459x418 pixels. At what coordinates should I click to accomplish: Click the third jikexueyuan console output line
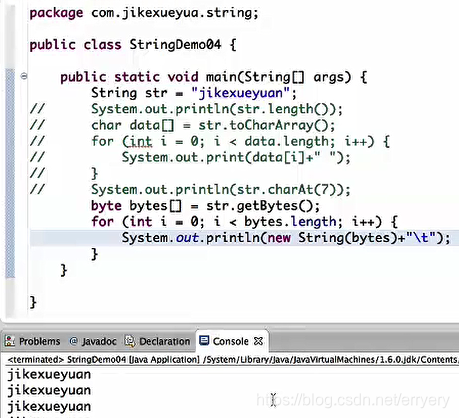pos(49,407)
